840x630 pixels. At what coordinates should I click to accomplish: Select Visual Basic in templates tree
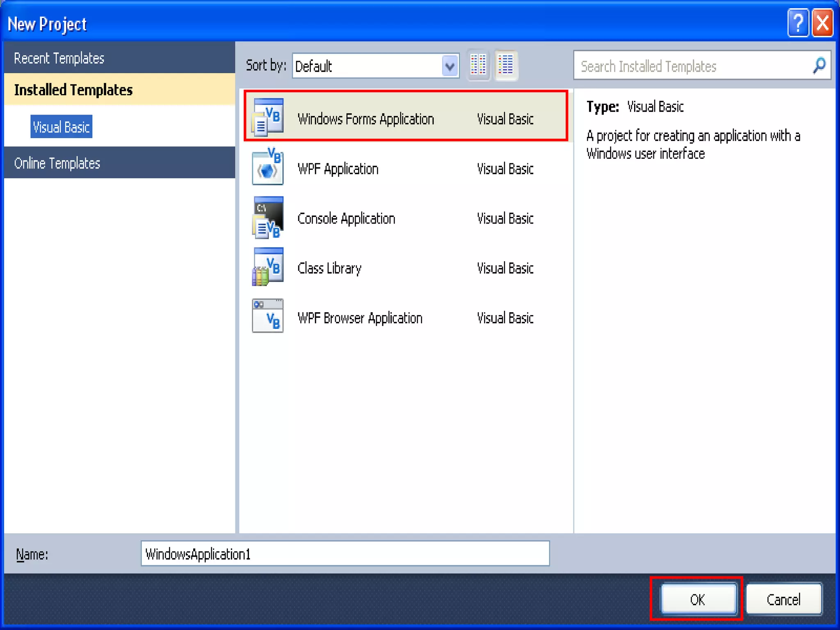(x=61, y=127)
